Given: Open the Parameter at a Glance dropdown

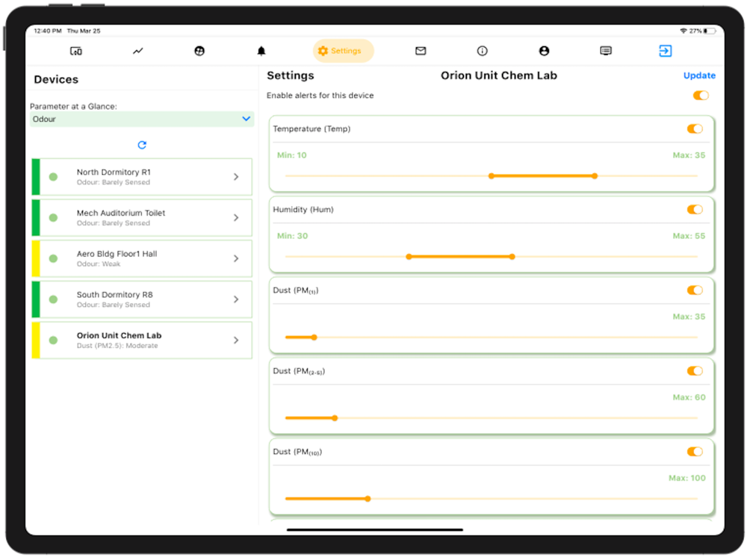Looking at the screenshot, I should pos(142,119).
